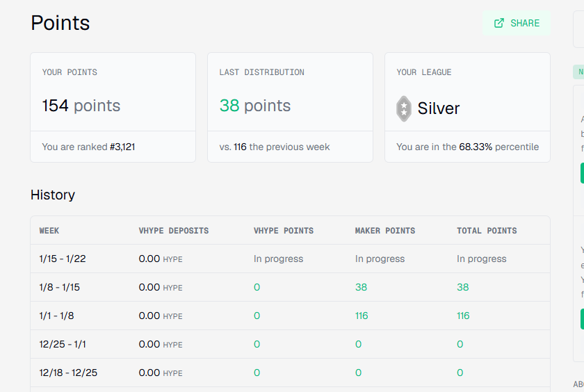Click total points 0 for week 12/18 - 12/25
The height and width of the screenshot is (392, 584).
point(460,373)
